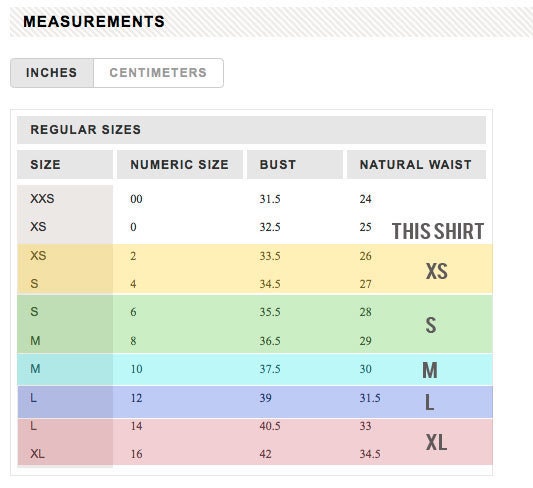Click the yellow XS shirt size label
The image size is (533, 488).
tap(437, 271)
